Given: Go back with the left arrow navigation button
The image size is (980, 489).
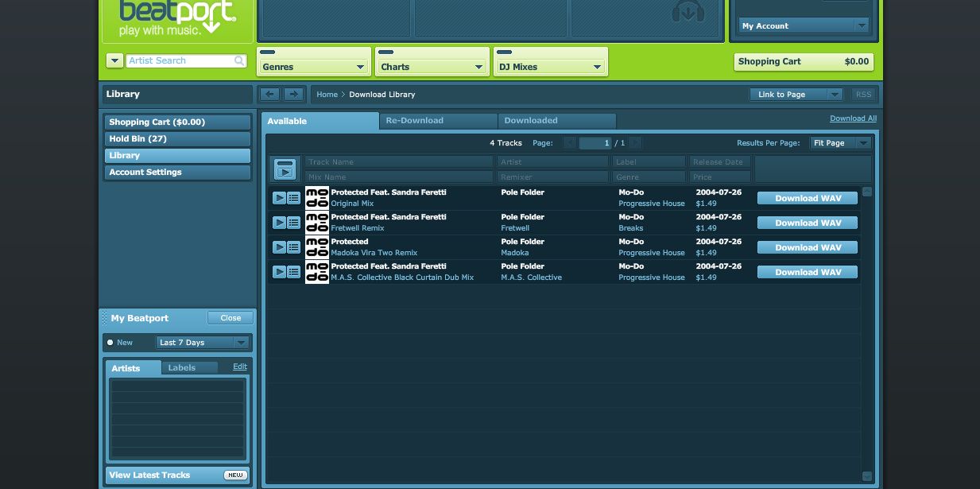Looking at the screenshot, I should tap(270, 94).
